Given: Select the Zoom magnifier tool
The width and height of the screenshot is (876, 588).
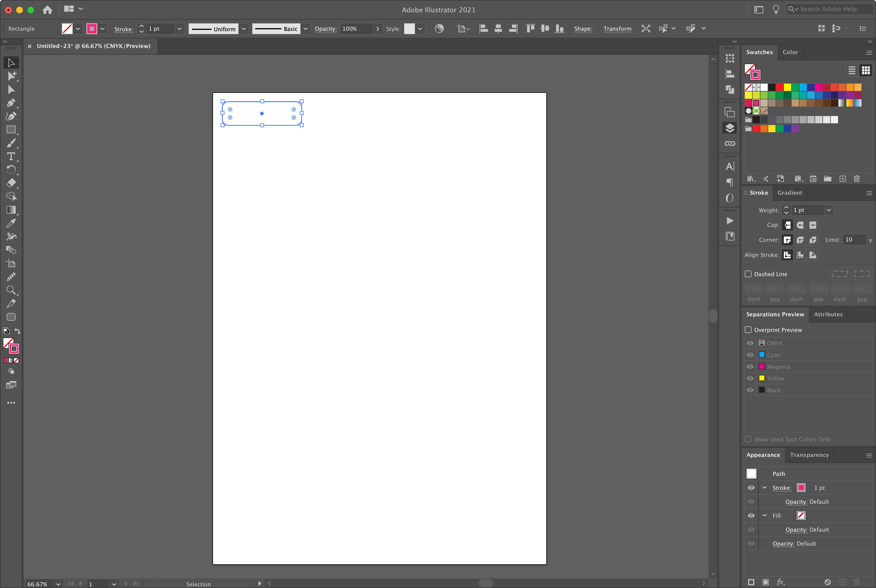Looking at the screenshot, I should (11, 290).
